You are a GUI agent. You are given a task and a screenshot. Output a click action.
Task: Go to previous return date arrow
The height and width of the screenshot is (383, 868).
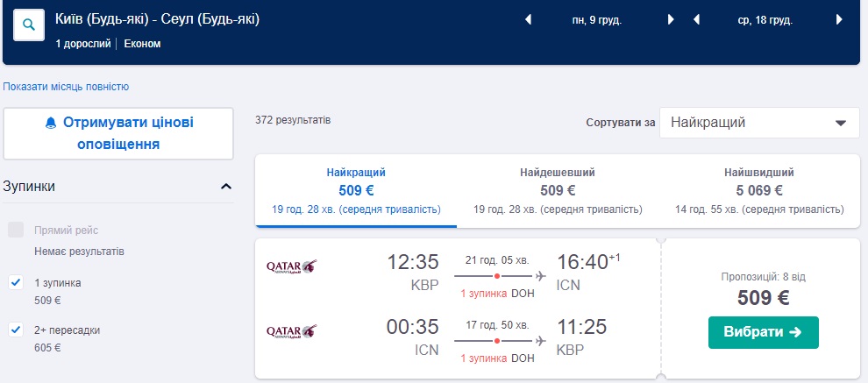coord(696,19)
